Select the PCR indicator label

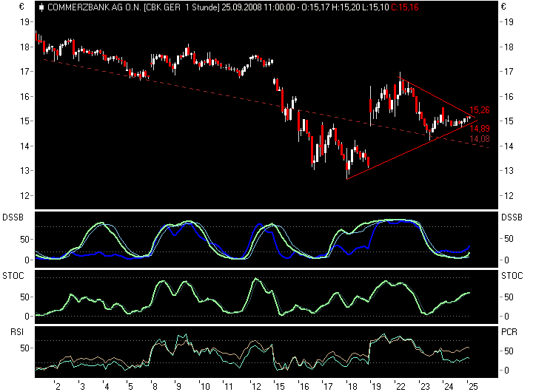[x=509, y=332]
